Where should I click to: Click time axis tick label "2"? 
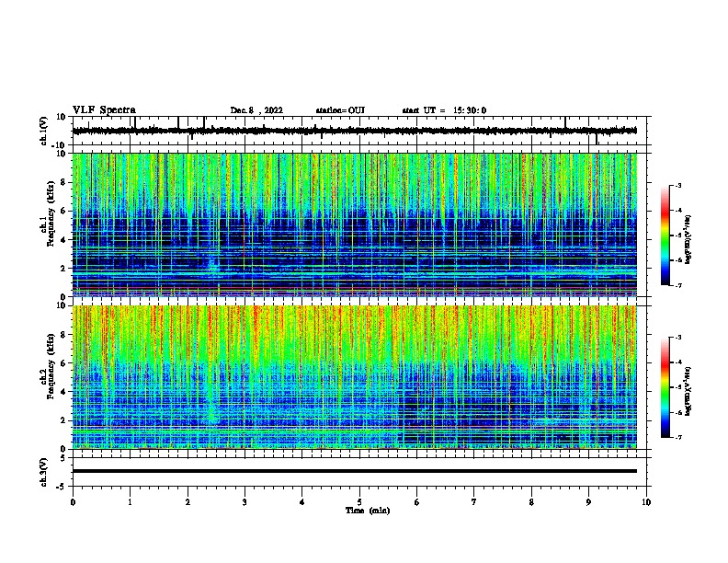coord(188,502)
